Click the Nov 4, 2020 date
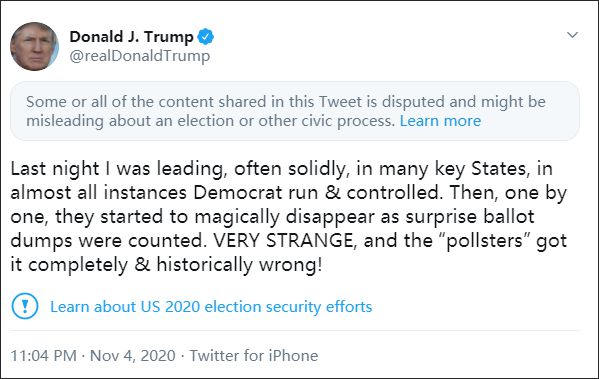Image resolution: width=599 pixels, height=379 pixels. pos(133,356)
